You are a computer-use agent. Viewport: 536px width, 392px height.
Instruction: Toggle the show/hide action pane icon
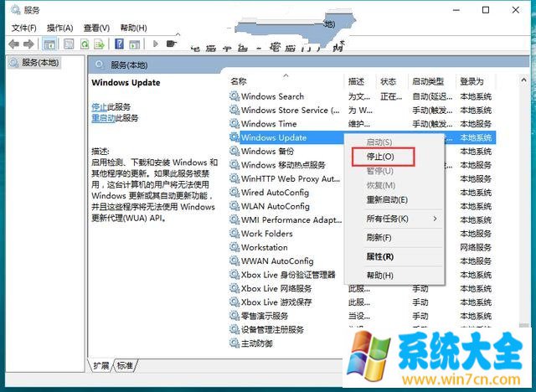tap(134, 44)
